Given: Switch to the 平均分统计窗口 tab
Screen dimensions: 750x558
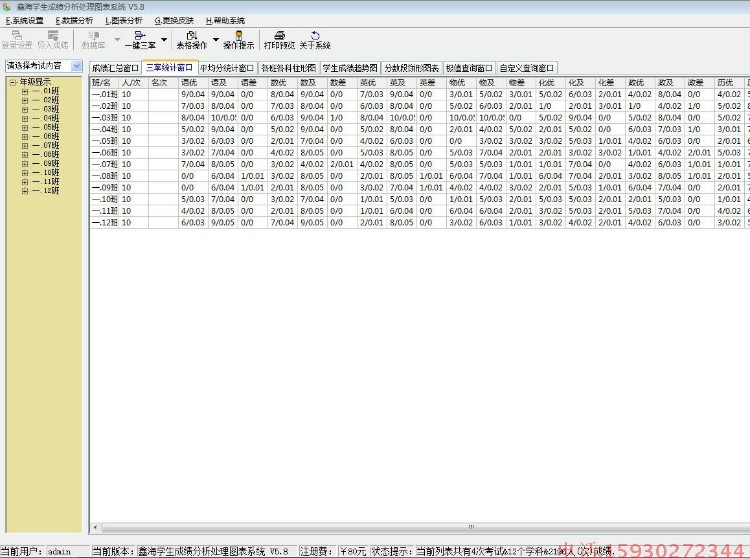Looking at the screenshot, I should (x=227, y=68).
